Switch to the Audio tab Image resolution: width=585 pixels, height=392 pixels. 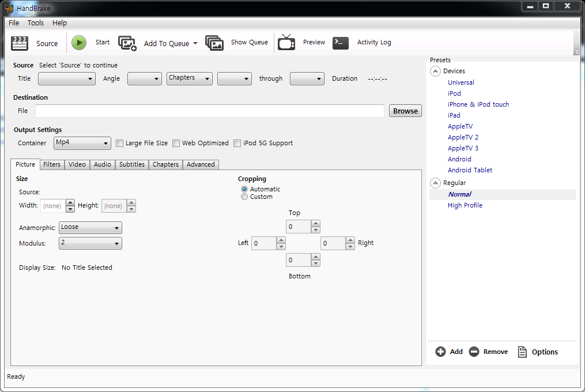(x=103, y=165)
